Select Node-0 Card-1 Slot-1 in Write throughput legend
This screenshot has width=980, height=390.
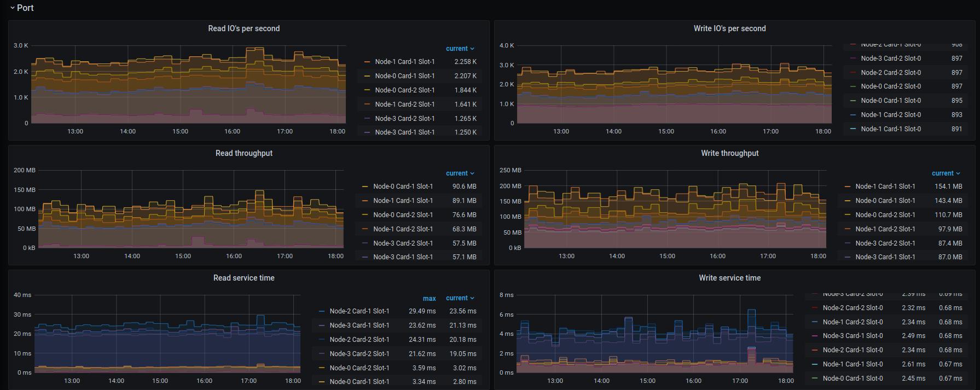click(885, 201)
